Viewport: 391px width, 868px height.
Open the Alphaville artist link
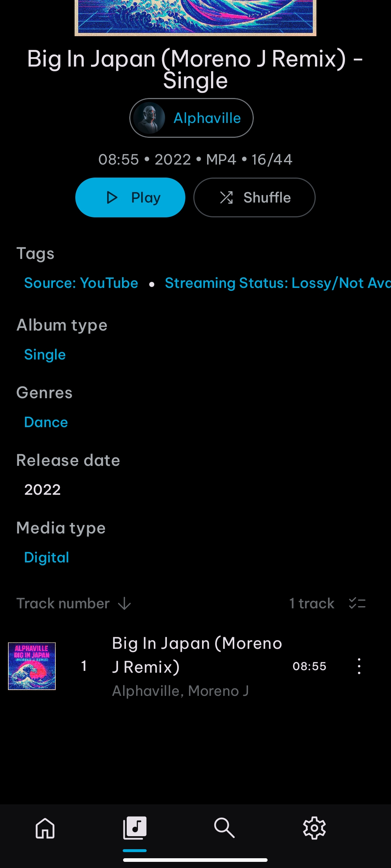pos(207,118)
